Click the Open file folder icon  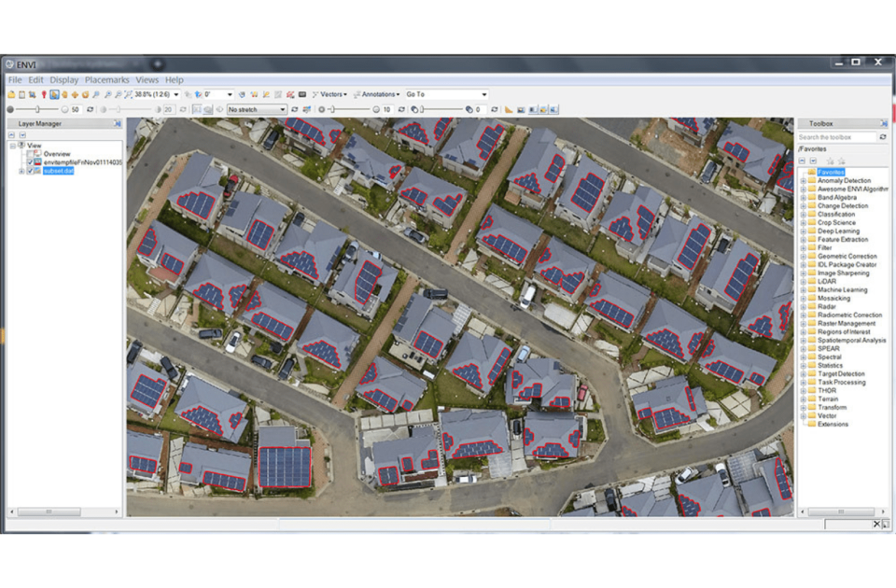click(11, 94)
